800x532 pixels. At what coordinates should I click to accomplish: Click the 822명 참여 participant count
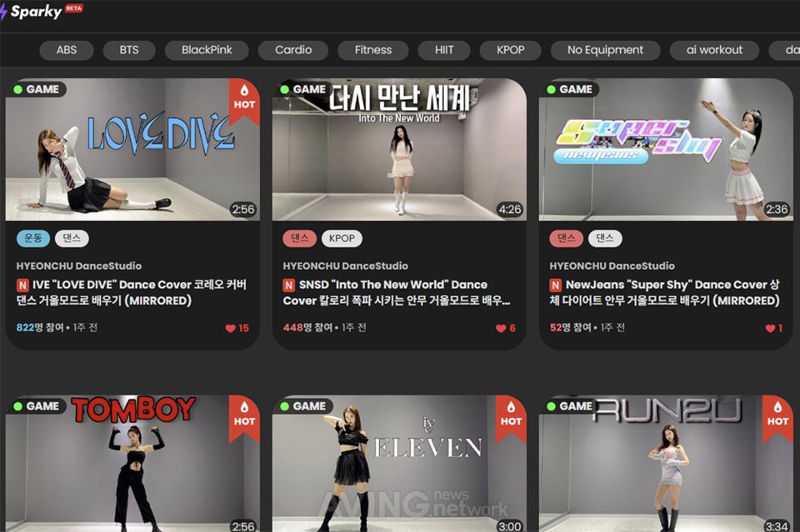click(40, 327)
